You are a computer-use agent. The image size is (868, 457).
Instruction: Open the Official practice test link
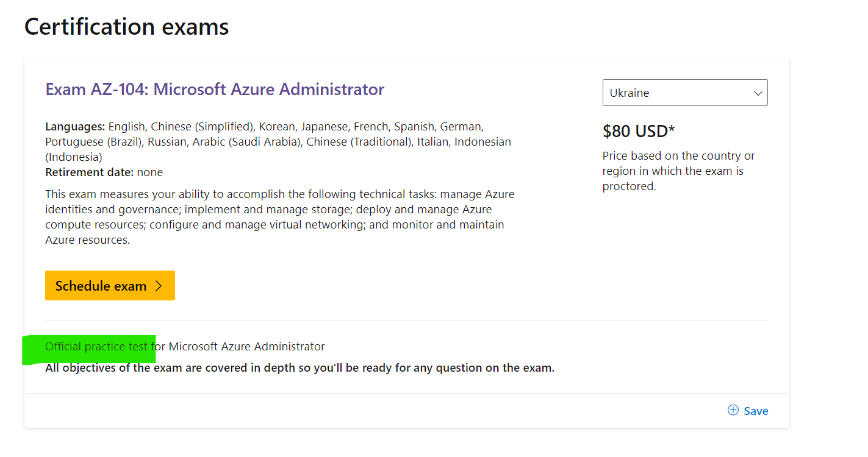tap(96, 347)
